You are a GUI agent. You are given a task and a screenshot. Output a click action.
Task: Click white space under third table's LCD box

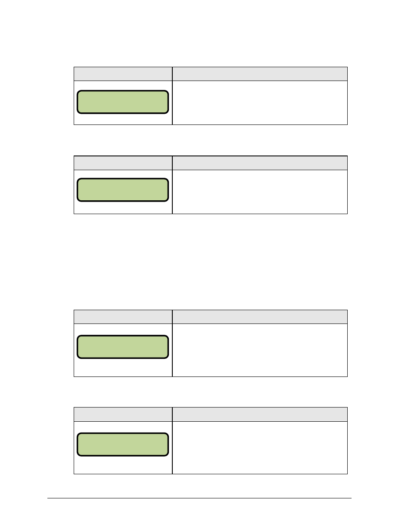pos(123,368)
